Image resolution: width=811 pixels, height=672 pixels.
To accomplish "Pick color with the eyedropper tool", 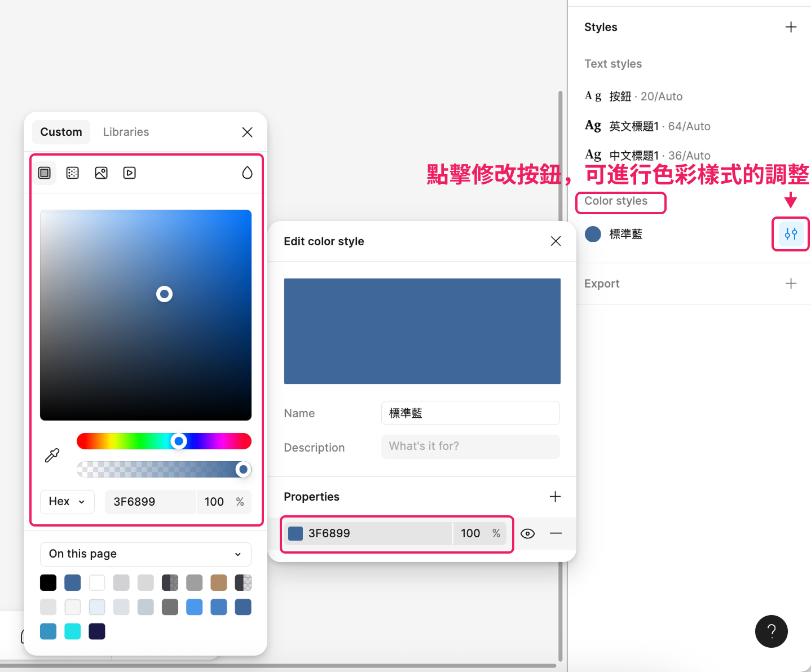I will click(52, 456).
